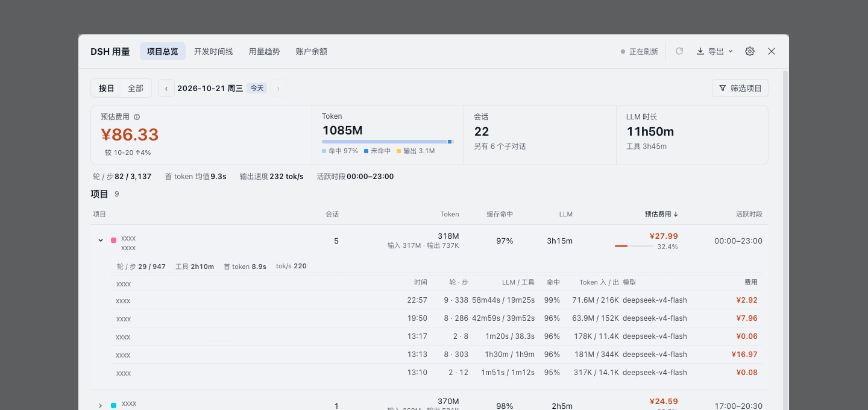Click the 筛选项目 filter button
The image size is (868, 410).
740,88
